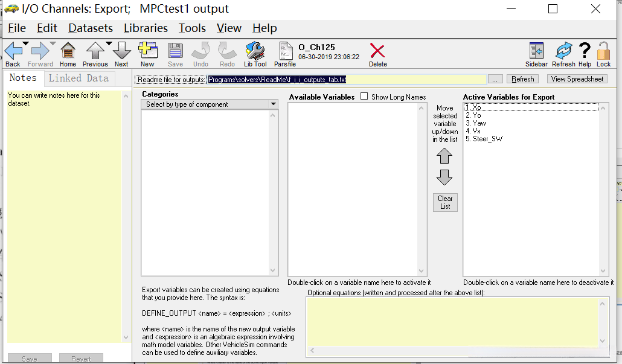This screenshot has width=622, height=364.
Task: Open the Edit menu
Action: pos(47,28)
